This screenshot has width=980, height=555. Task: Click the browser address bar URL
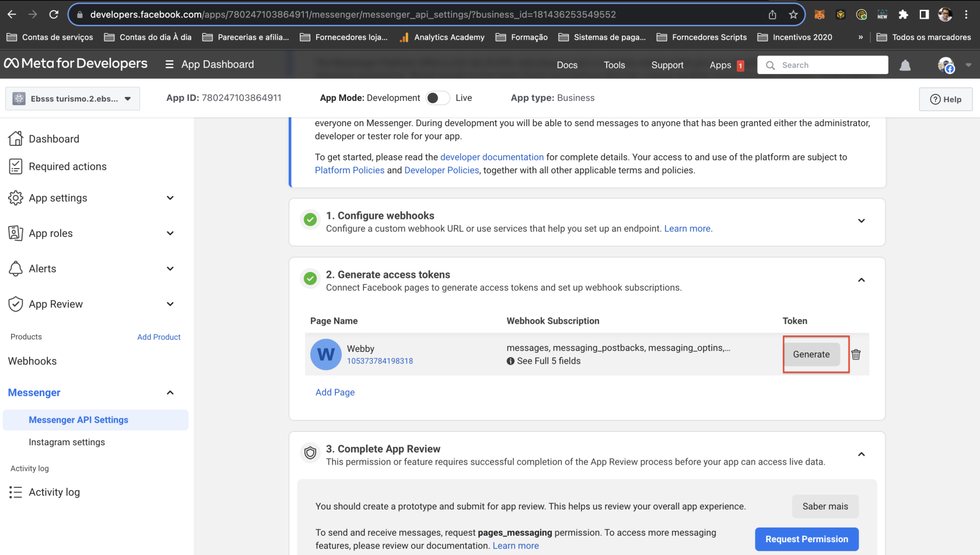coord(353,15)
